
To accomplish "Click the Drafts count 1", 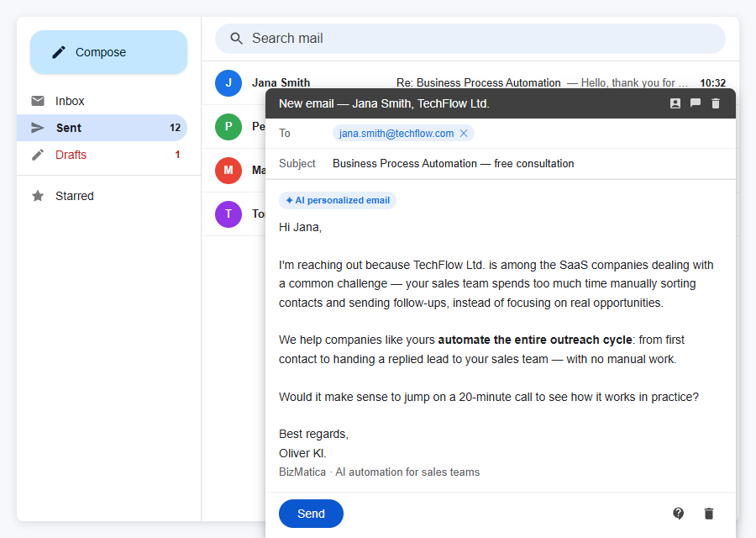I will coord(177,155).
